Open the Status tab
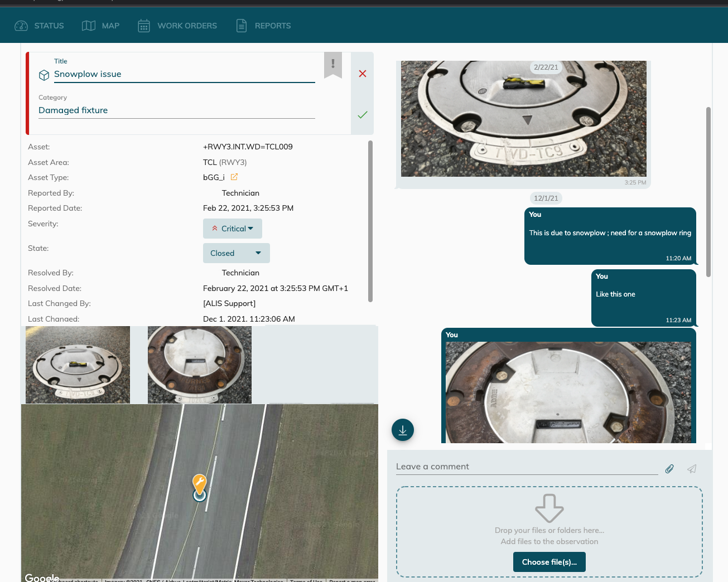The image size is (728, 582). click(39, 26)
